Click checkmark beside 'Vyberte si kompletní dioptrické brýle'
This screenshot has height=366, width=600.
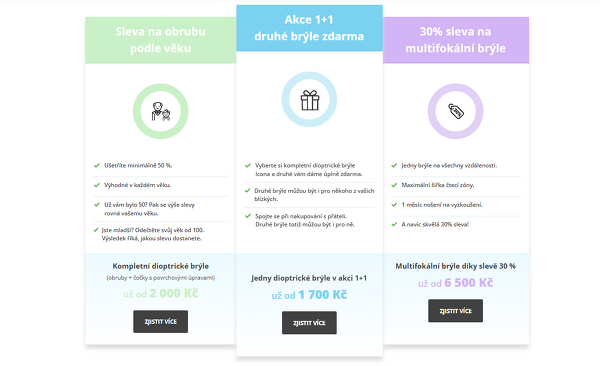tap(248, 165)
